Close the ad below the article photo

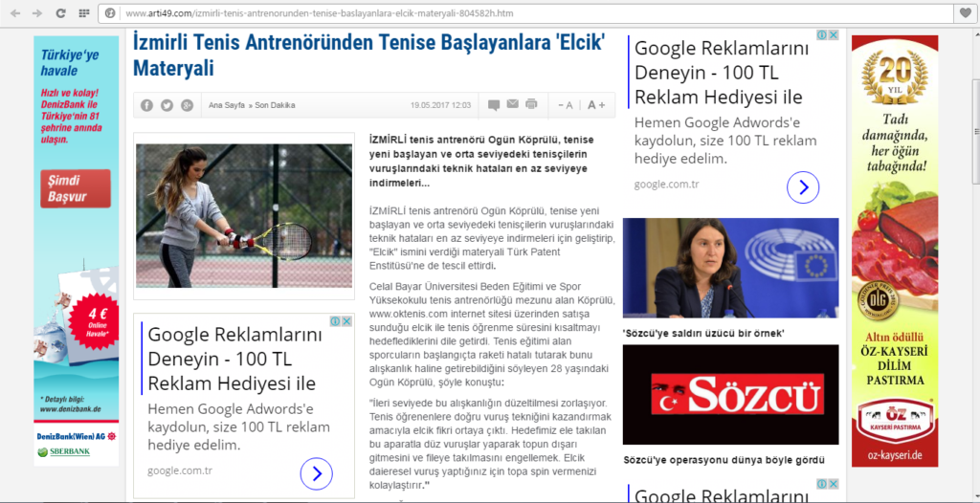tap(347, 321)
